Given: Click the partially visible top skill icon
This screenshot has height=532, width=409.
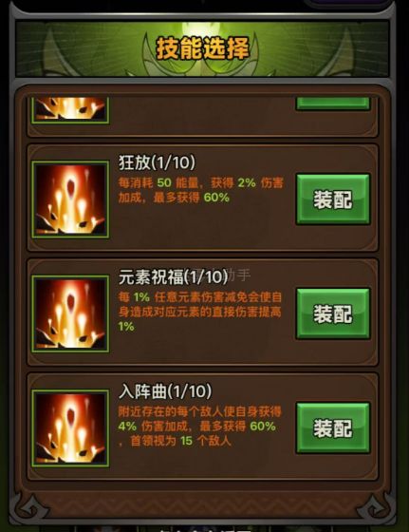Looking at the screenshot, I should coord(70,110).
